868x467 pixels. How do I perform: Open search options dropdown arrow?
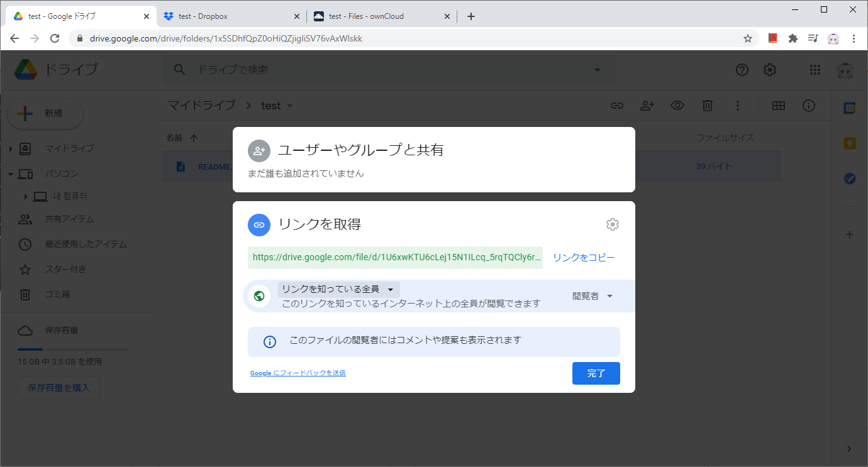coord(598,70)
